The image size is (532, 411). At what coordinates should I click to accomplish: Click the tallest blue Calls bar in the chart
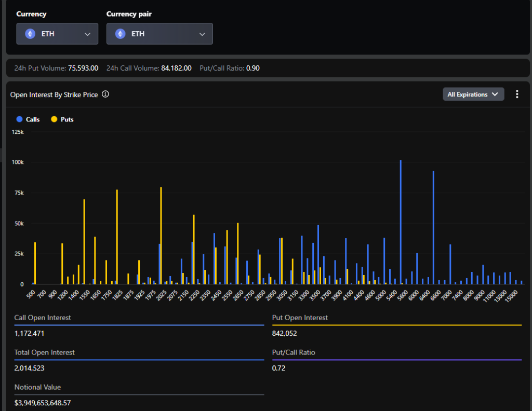click(401, 223)
